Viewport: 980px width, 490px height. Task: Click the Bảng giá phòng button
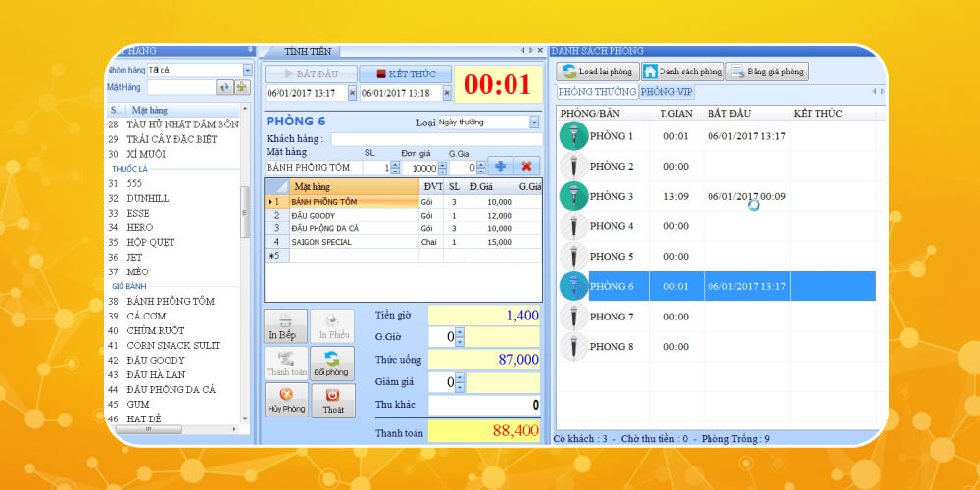[767, 72]
